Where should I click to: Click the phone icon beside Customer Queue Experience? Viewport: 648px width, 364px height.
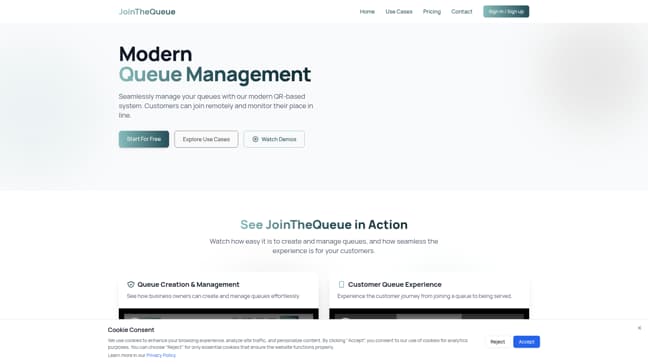click(x=341, y=284)
